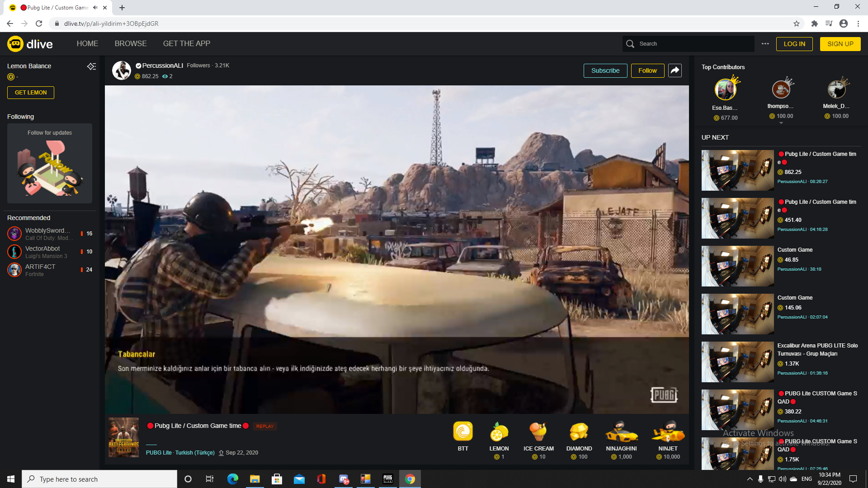Image resolution: width=868 pixels, height=488 pixels.
Task: Send a BTT gift
Action: pos(463,437)
